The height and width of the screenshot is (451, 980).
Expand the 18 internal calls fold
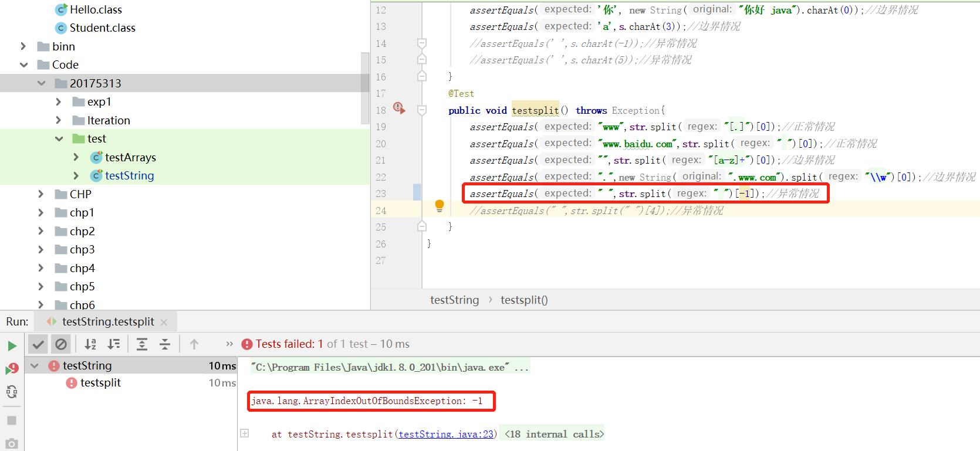point(554,434)
